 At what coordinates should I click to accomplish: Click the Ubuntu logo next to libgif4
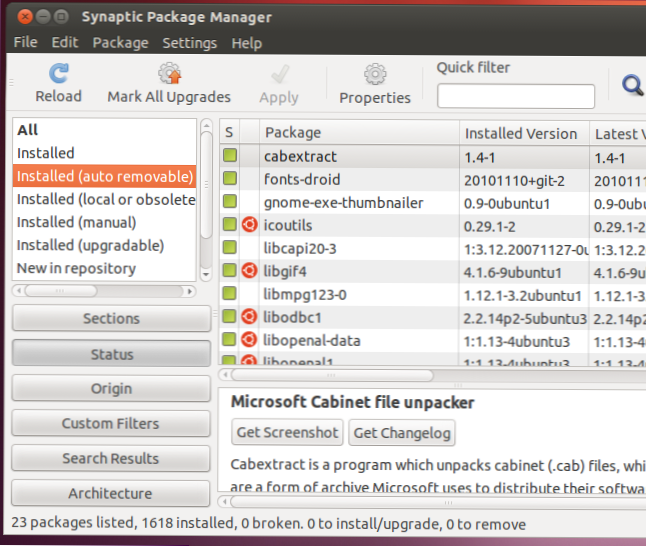(249, 271)
